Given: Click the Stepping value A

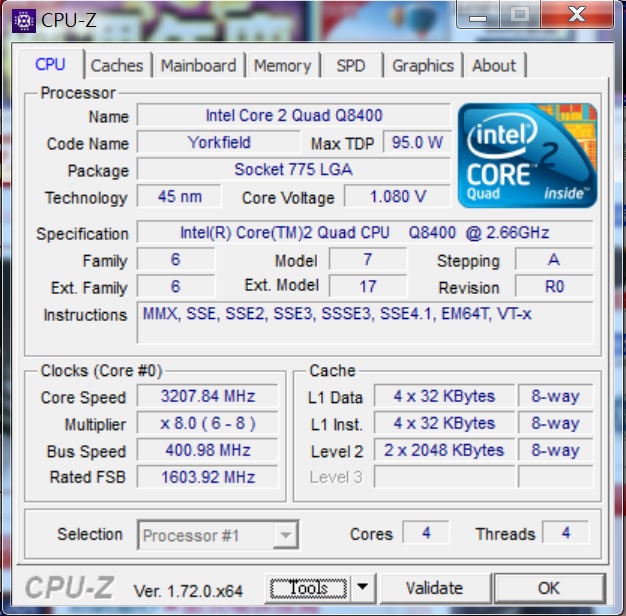Looking at the screenshot, I should coord(554,259).
